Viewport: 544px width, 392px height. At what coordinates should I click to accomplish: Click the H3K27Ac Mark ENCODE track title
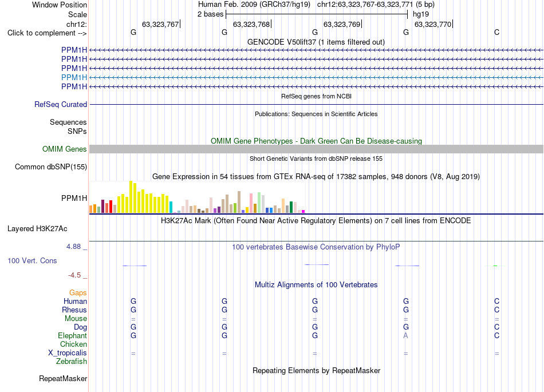(x=316, y=220)
